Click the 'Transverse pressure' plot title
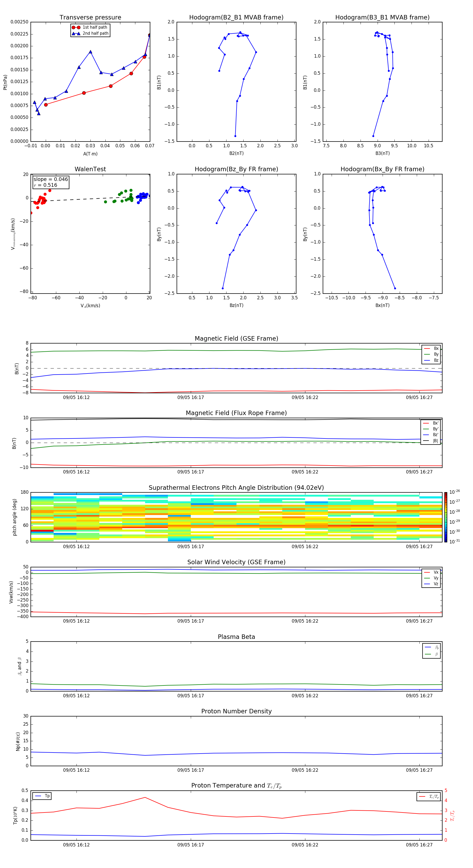Image resolution: width=473 pixels, height=868 pixels. point(90,18)
